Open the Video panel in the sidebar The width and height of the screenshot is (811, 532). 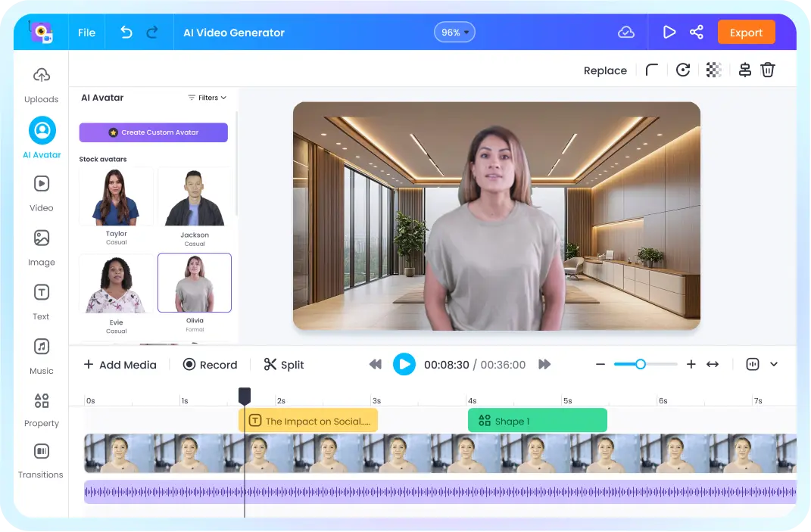tap(41, 191)
